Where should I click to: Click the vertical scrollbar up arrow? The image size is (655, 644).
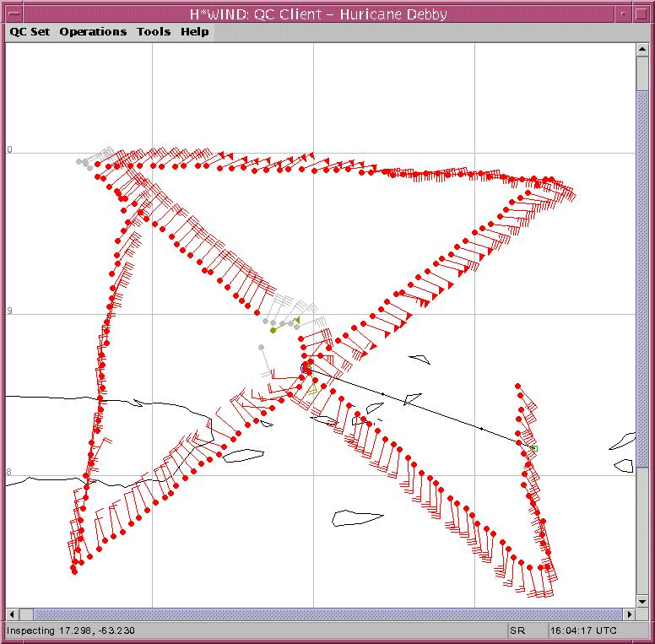641,50
